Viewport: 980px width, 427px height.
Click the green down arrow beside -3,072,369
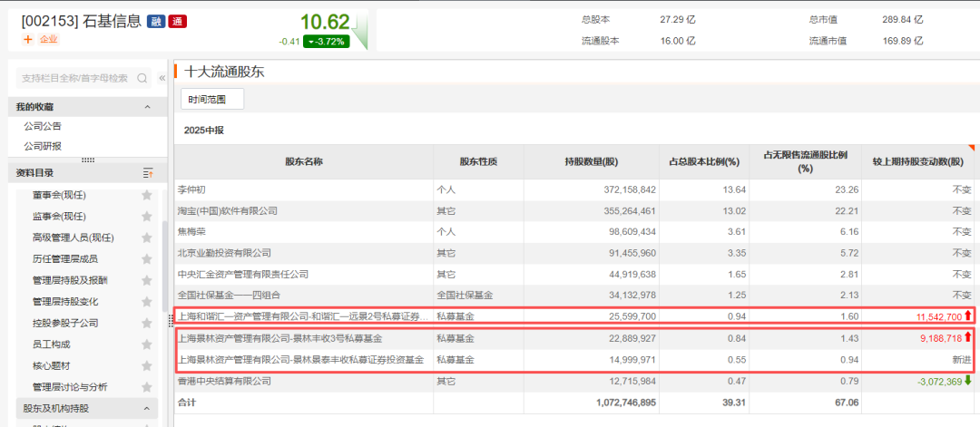tap(968, 380)
